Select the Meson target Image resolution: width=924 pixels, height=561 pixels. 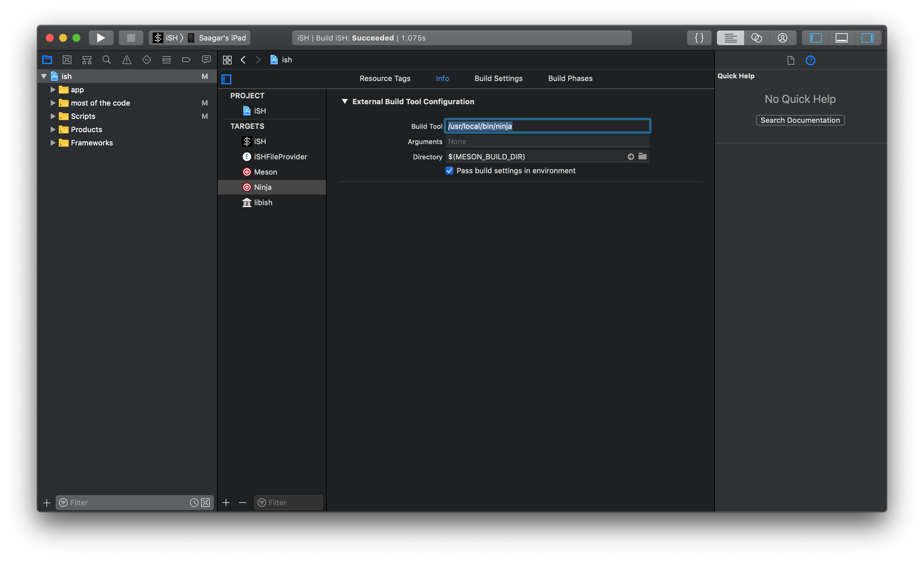tap(265, 172)
